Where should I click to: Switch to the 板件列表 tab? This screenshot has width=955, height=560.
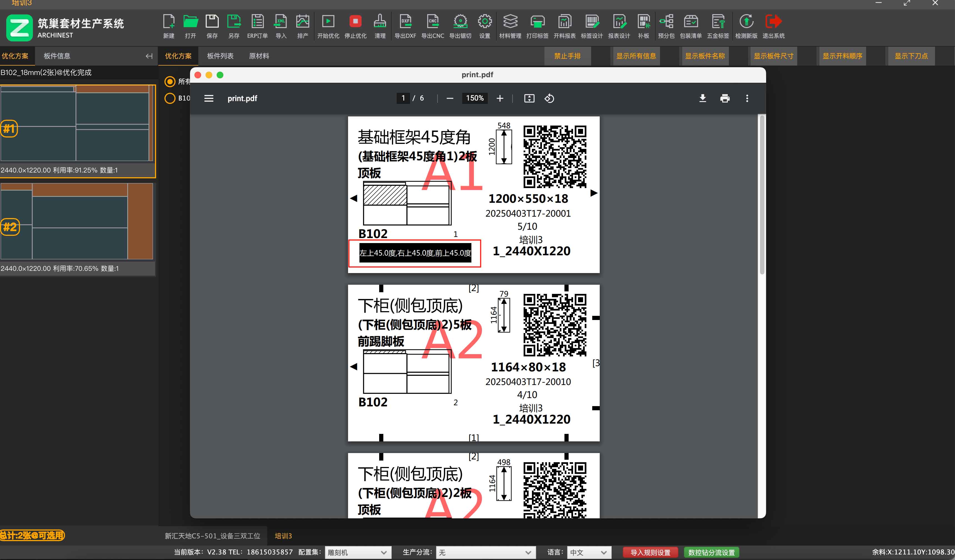pyautogui.click(x=220, y=56)
